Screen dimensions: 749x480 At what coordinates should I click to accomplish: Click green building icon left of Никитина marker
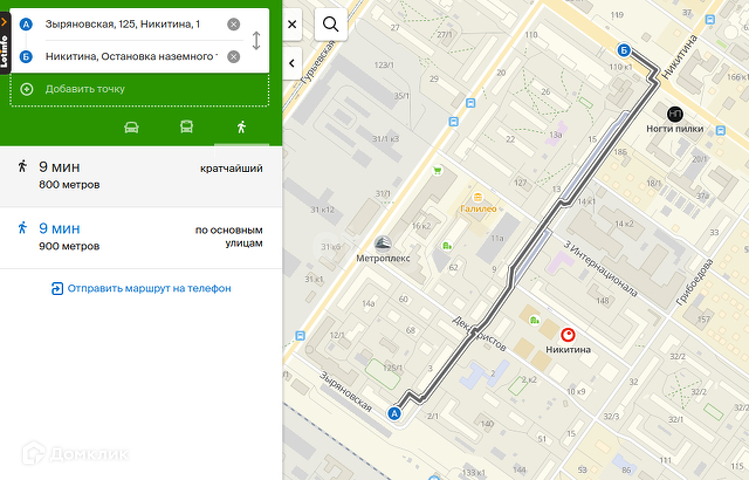pyautogui.click(x=535, y=320)
